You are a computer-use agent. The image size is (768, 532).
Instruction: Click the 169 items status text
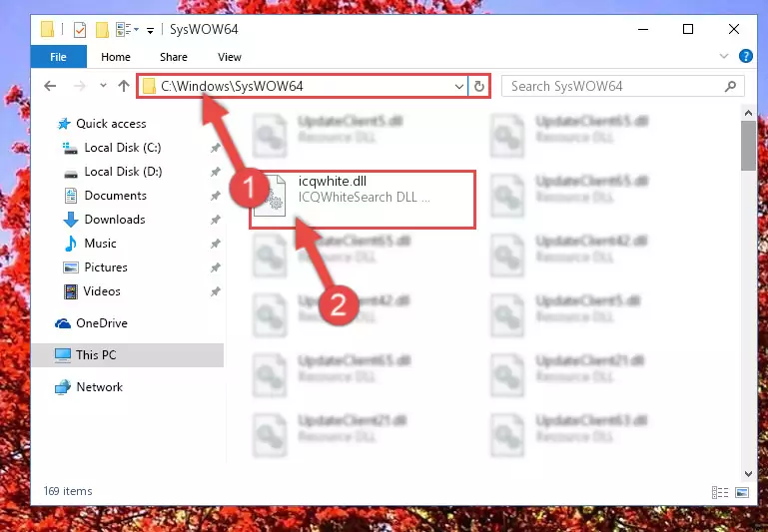coord(68,491)
